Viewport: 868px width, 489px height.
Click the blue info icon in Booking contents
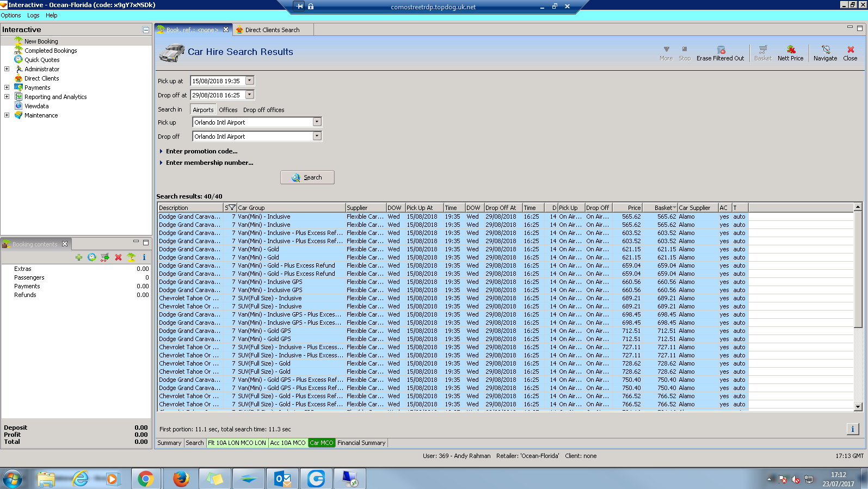point(144,257)
